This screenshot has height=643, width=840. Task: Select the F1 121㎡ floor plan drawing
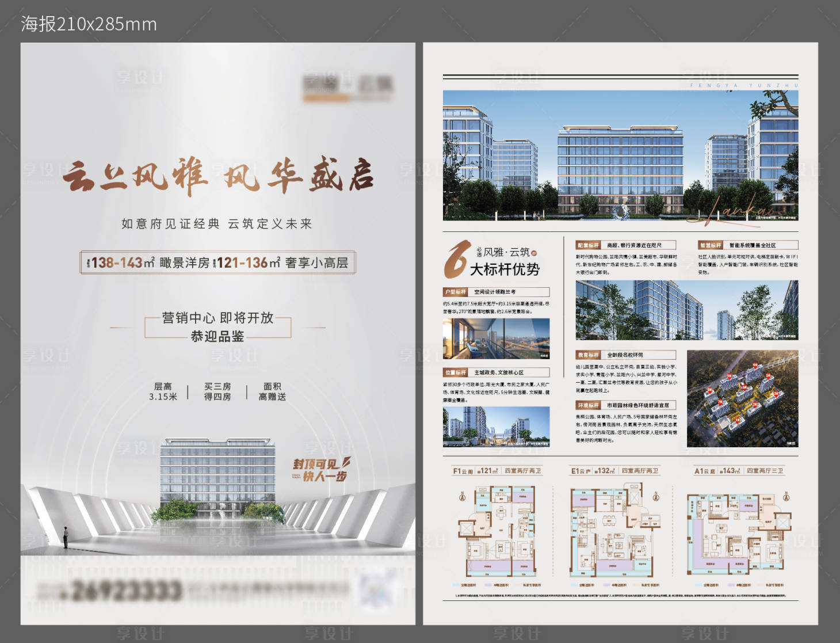click(497, 531)
